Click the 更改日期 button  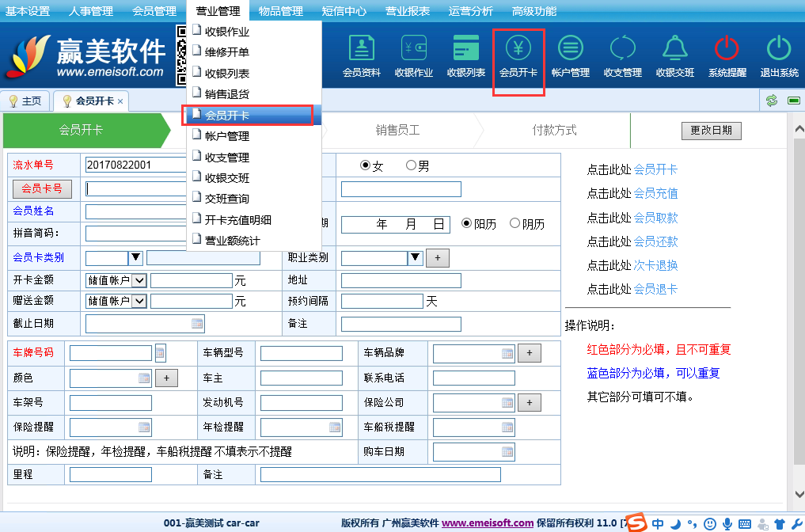(711, 131)
